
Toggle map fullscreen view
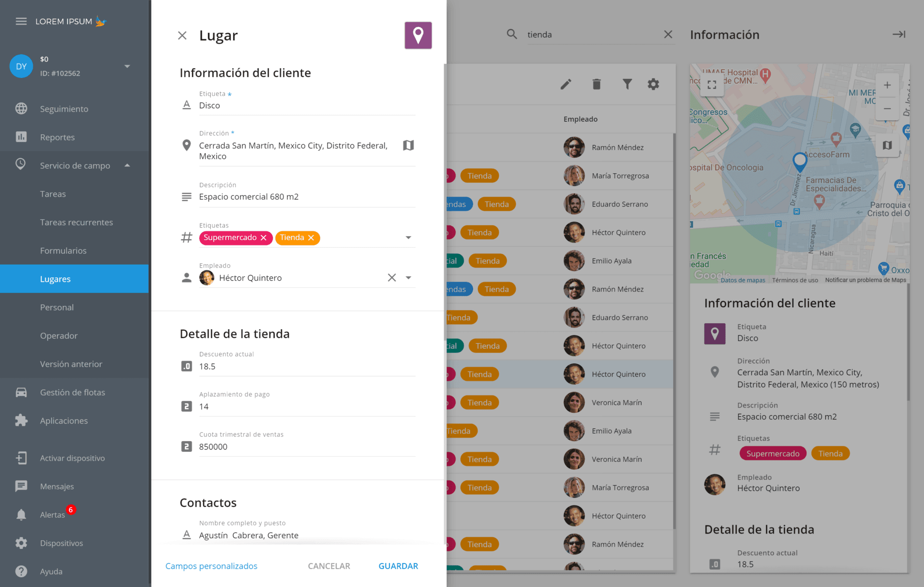pos(712,85)
